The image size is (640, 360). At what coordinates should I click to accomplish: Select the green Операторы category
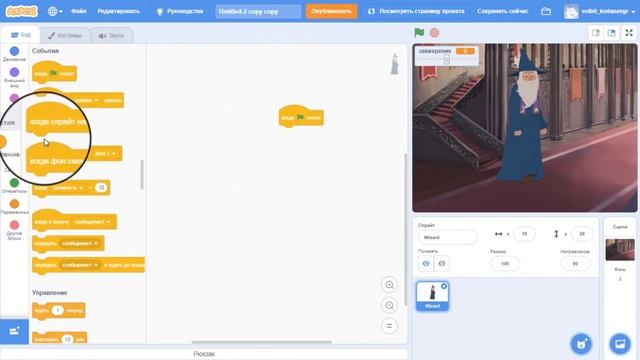[x=14, y=185]
